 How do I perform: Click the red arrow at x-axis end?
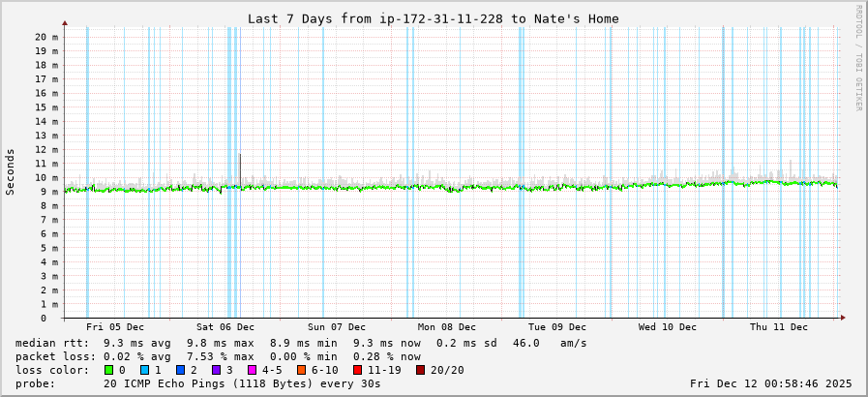843,318
